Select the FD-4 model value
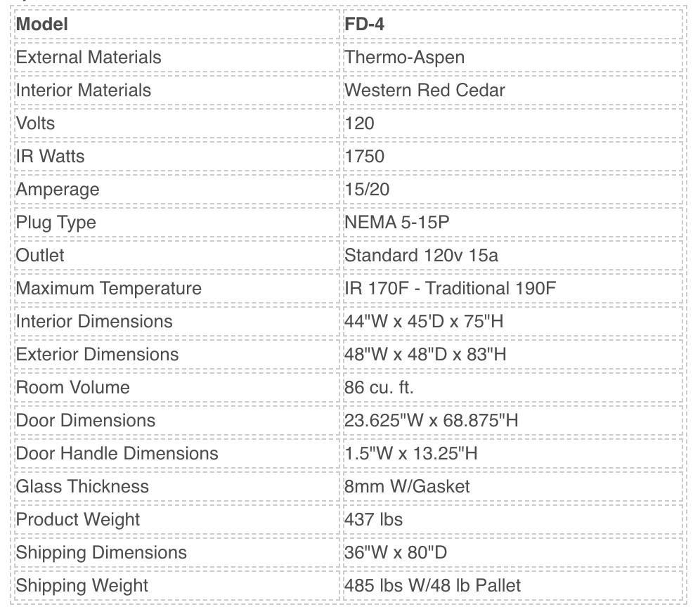 [364, 24]
